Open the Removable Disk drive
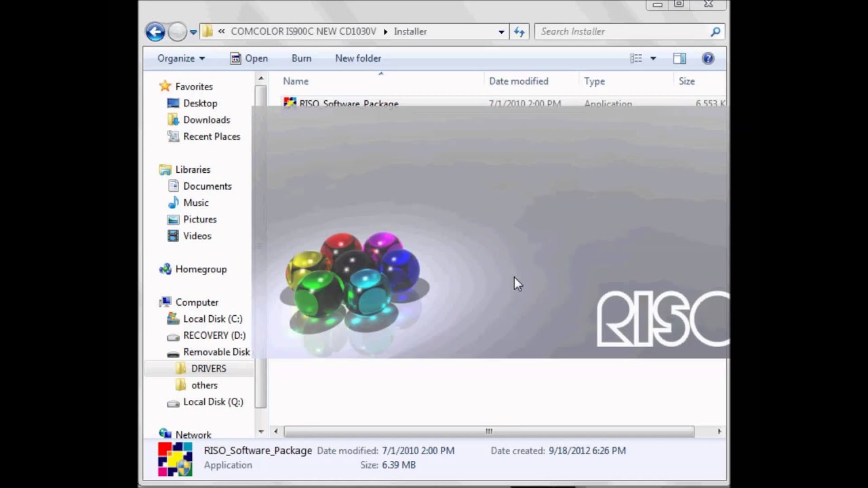868x488 pixels. 216,352
